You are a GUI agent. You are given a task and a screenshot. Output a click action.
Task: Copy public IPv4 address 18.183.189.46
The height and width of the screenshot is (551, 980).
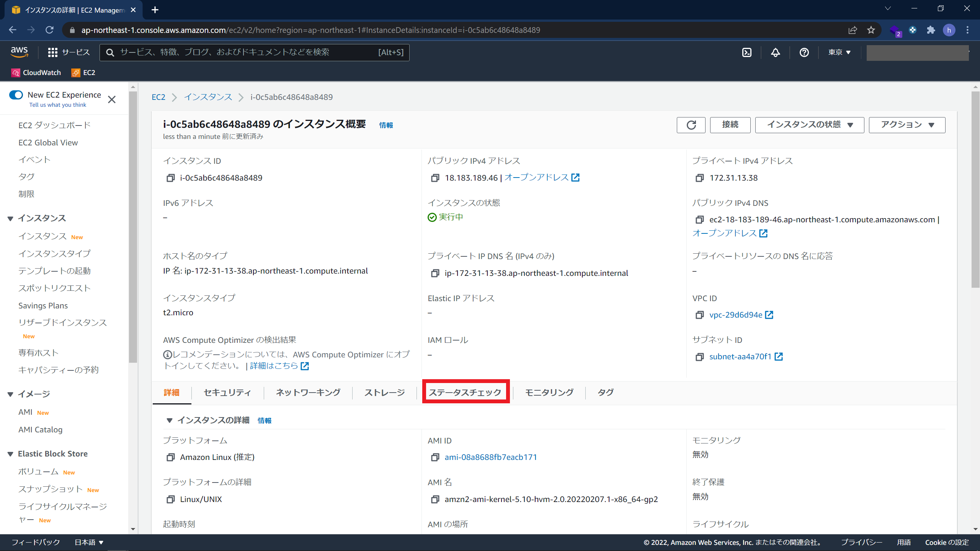point(435,178)
